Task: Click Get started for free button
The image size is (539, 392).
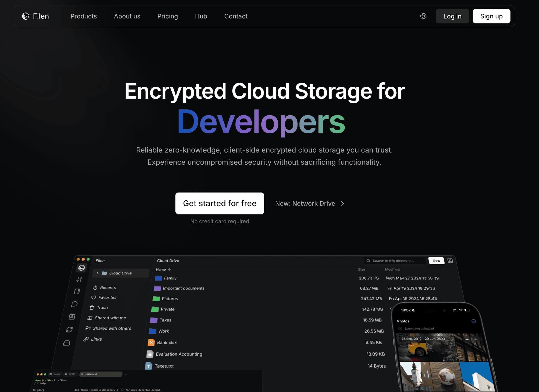Action: [x=220, y=203]
